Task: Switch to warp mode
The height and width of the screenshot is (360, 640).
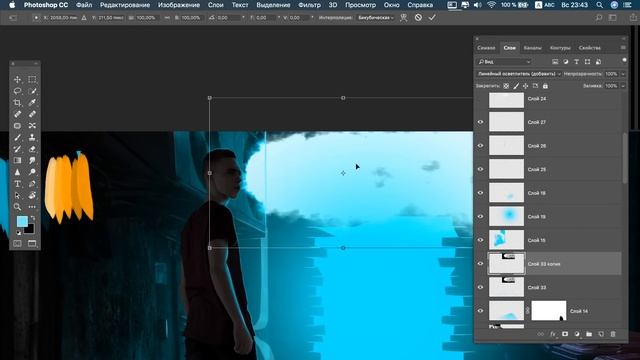Action: pos(404,18)
